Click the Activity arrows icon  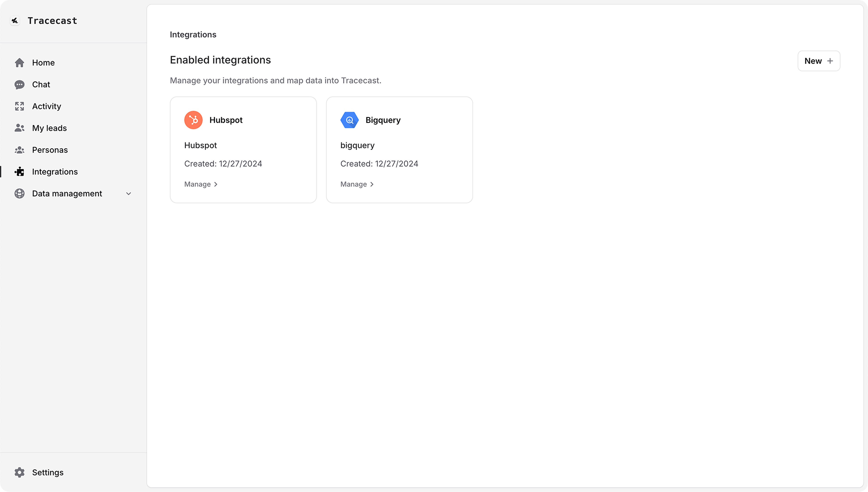pos(20,106)
